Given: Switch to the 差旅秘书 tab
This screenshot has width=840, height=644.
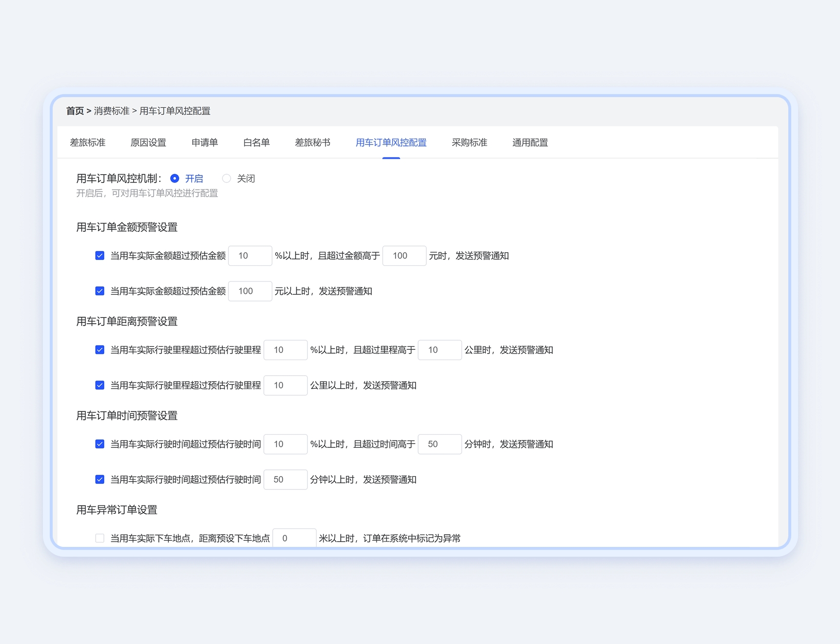Looking at the screenshot, I should [x=312, y=142].
